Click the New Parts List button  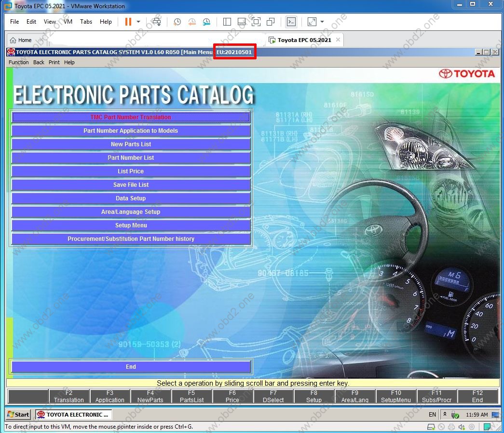click(x=131, y=144)
